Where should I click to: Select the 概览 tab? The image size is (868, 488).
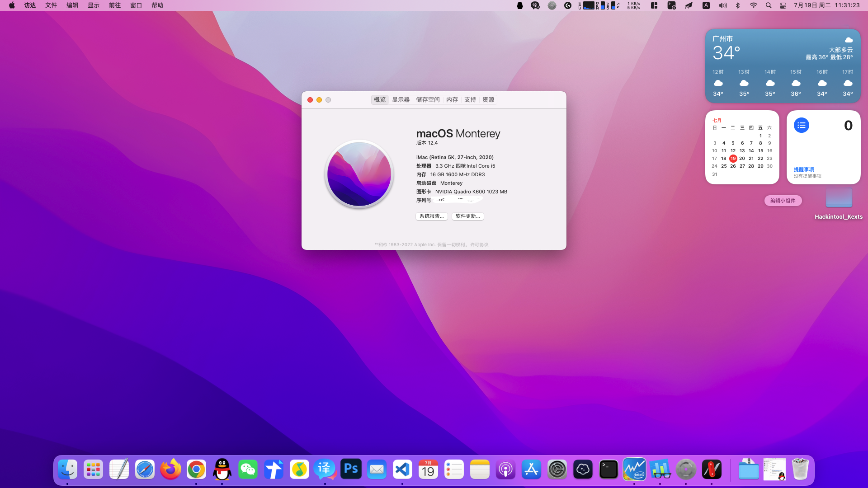[x=380, y=100]
